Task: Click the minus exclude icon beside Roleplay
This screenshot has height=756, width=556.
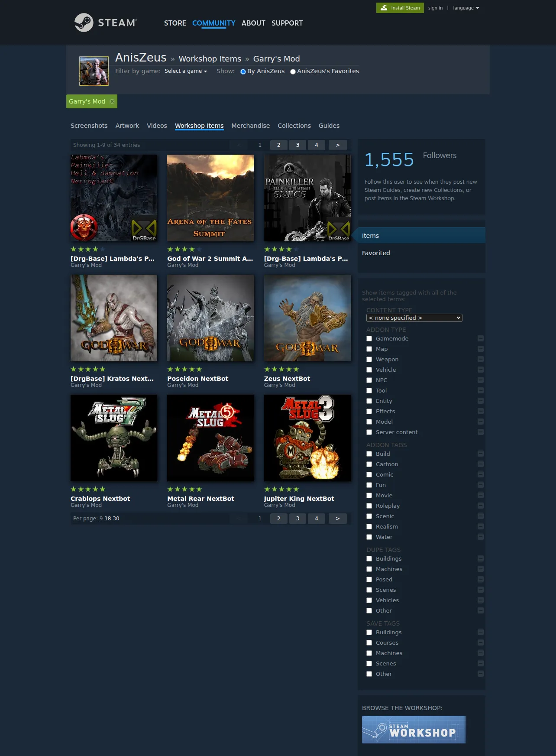Action: click(x=481, y=506)
